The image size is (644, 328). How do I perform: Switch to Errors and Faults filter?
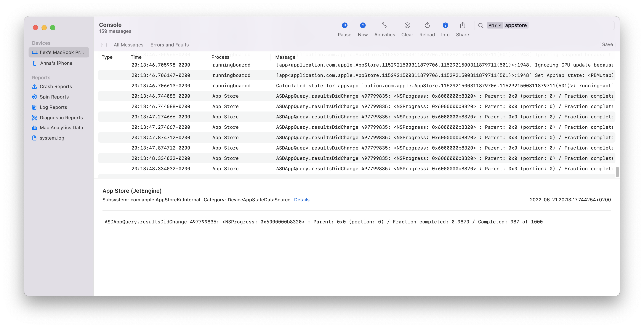coord(169,45)
